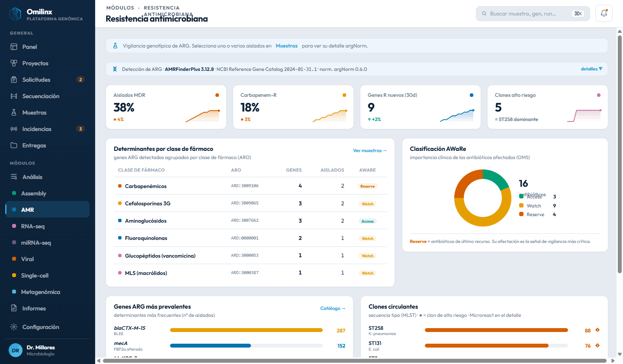Click the DNA icon beside Detección de ARG
This screenshot has width=623, height=364.
tap(115, 69)
